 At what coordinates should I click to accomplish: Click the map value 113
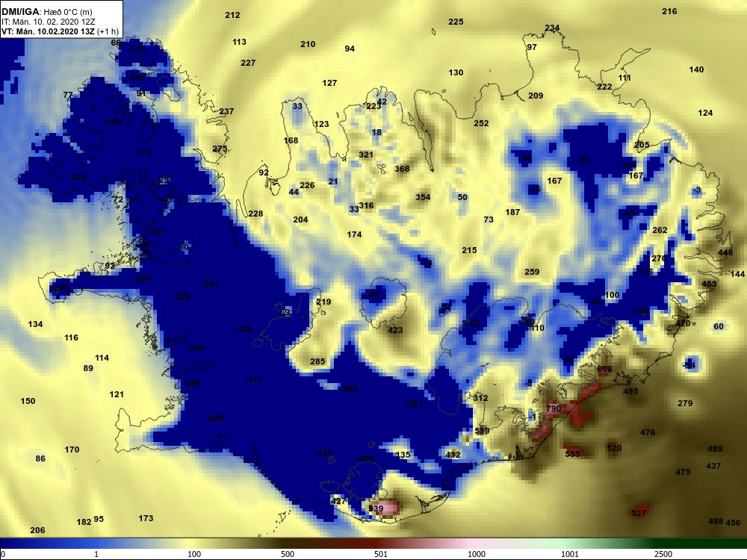tap(239, 42)
